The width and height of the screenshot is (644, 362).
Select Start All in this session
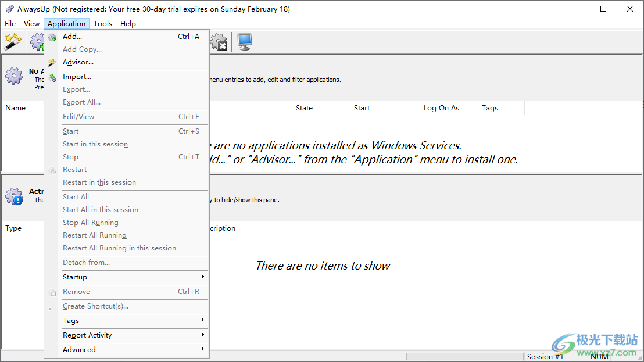click(127, 210)
